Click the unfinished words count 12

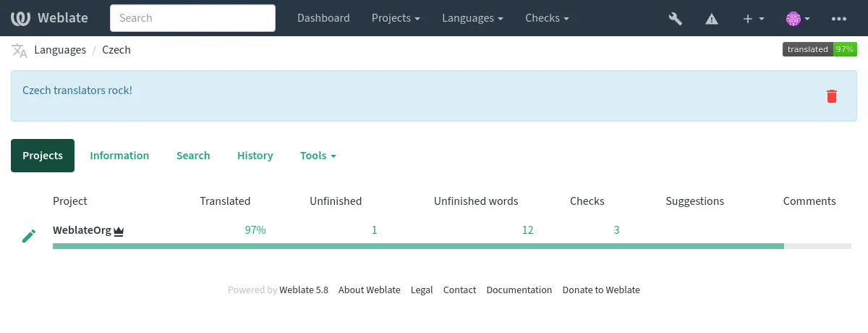click(527, 231)
